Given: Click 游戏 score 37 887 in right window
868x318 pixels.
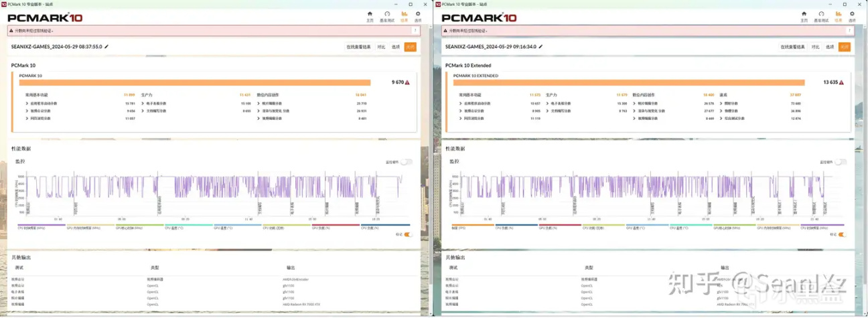Looking at the screenshot, I should pos(796,96).
